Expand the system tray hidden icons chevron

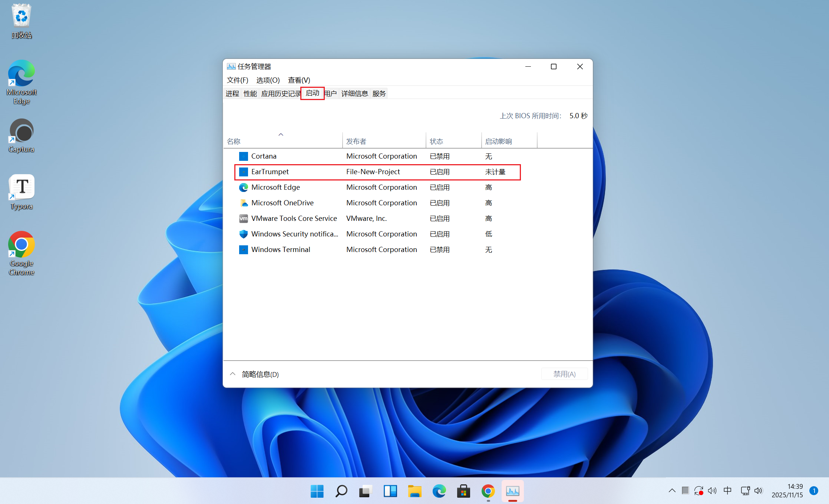point(672,491)
